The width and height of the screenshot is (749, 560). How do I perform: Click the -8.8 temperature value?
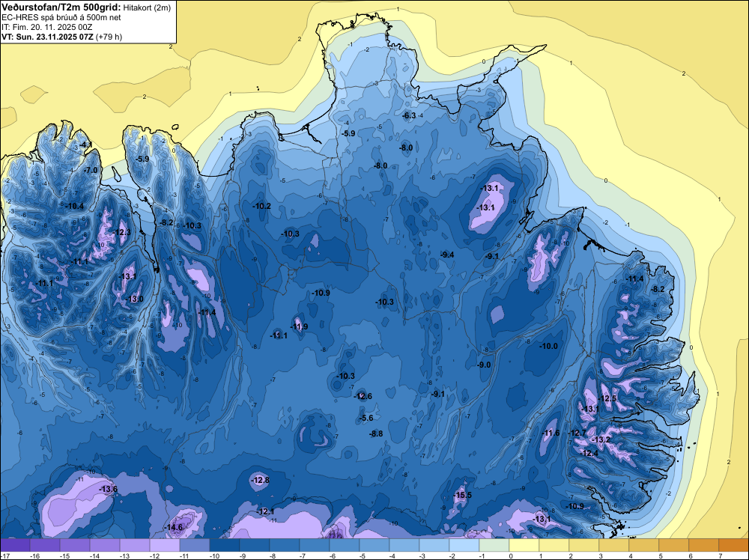pos(376,434)
